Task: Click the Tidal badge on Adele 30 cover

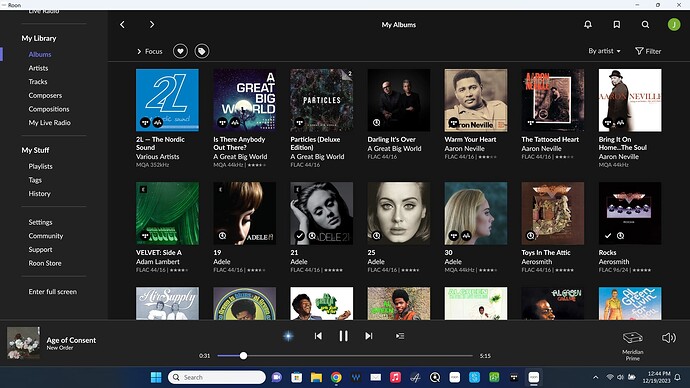Action: point(454,236)
